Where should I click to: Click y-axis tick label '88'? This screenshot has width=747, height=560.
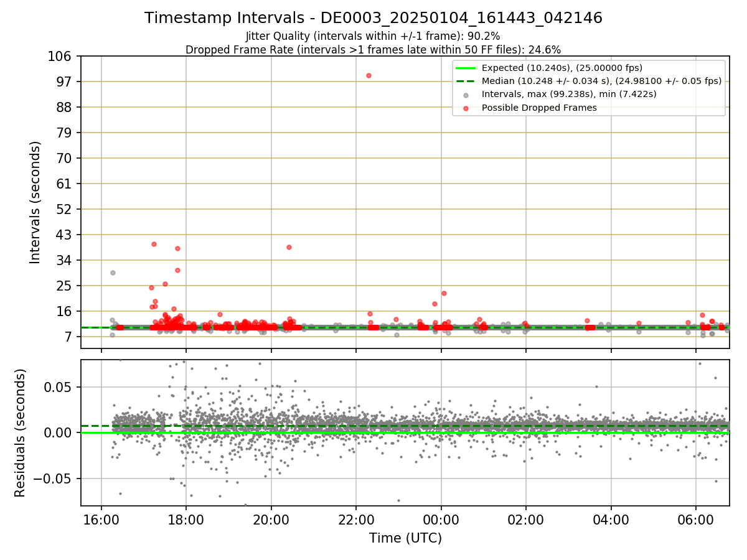(x=64, y=108)
